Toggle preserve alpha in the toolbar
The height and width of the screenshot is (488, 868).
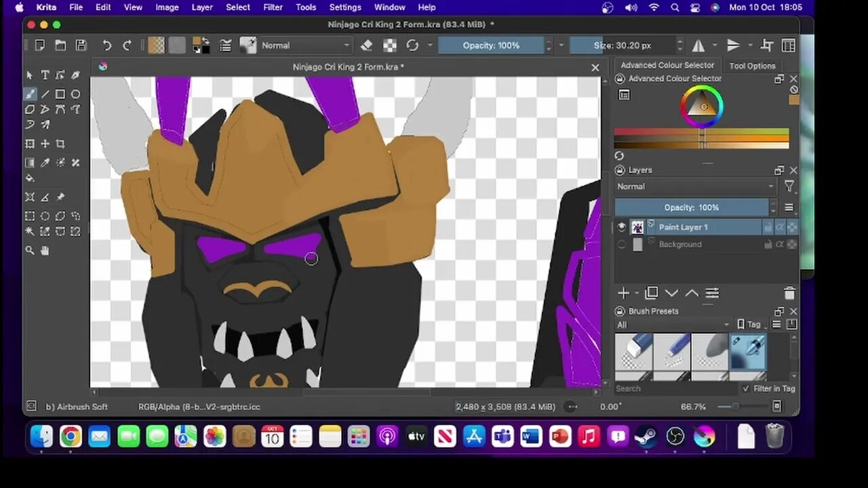[390, 45]
